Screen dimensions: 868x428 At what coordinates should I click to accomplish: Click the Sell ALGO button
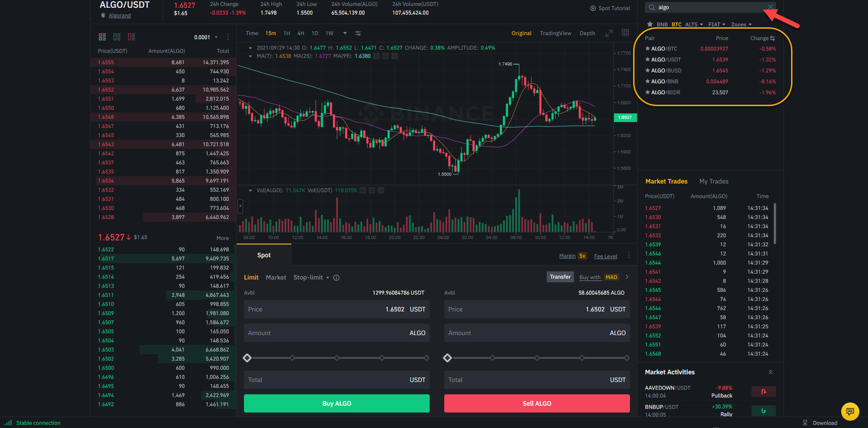click(537, 403)
